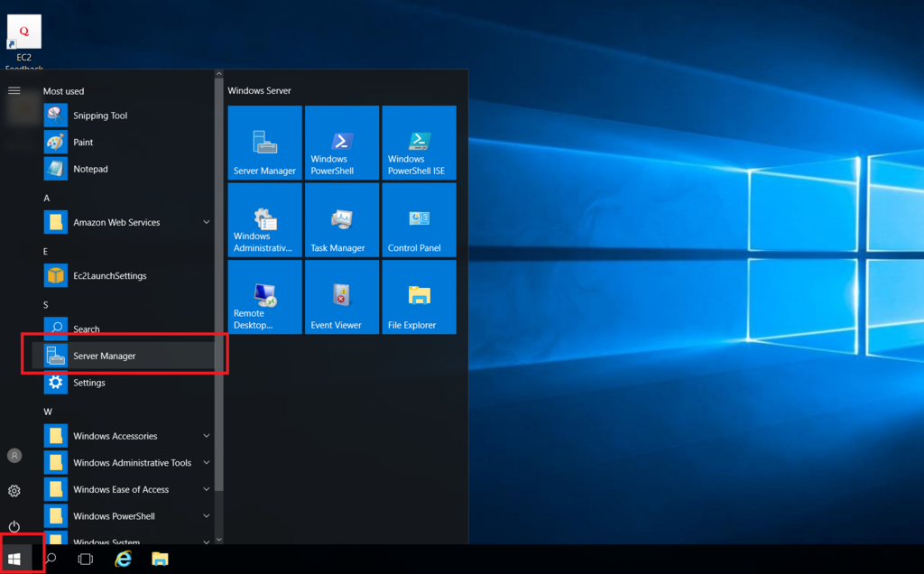
Task: Expand the Windows Accessories folder
Action: 123,436
